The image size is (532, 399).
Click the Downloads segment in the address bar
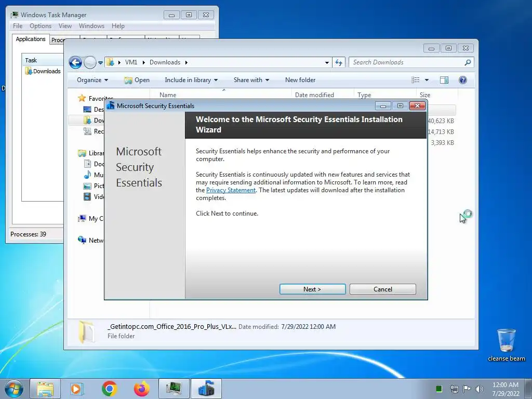165,62
